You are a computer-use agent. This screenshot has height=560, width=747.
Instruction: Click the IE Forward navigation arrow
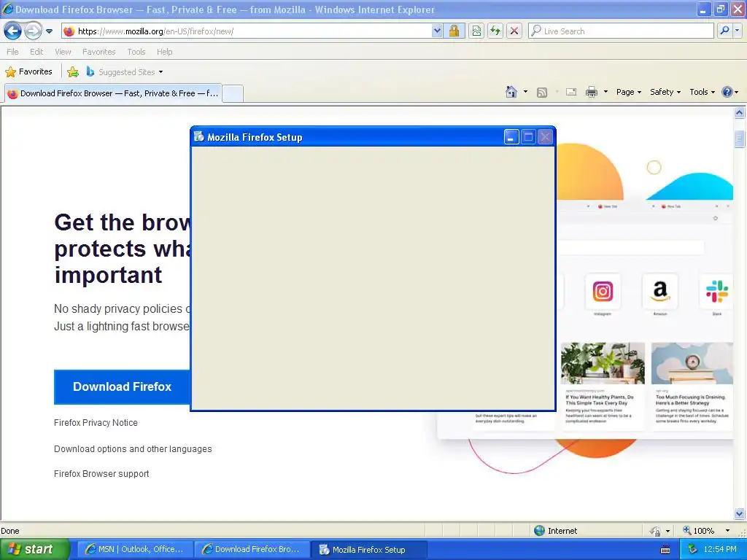(x=33, y=31)
